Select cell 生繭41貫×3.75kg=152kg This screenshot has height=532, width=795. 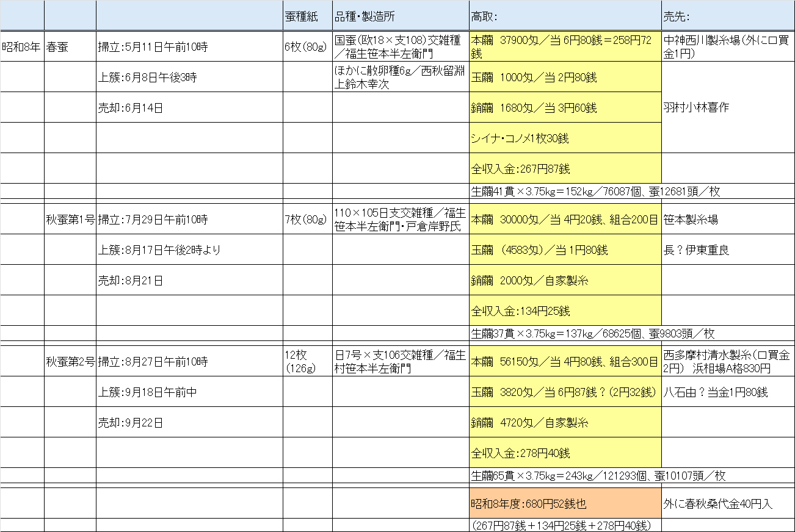coord(632,191)
